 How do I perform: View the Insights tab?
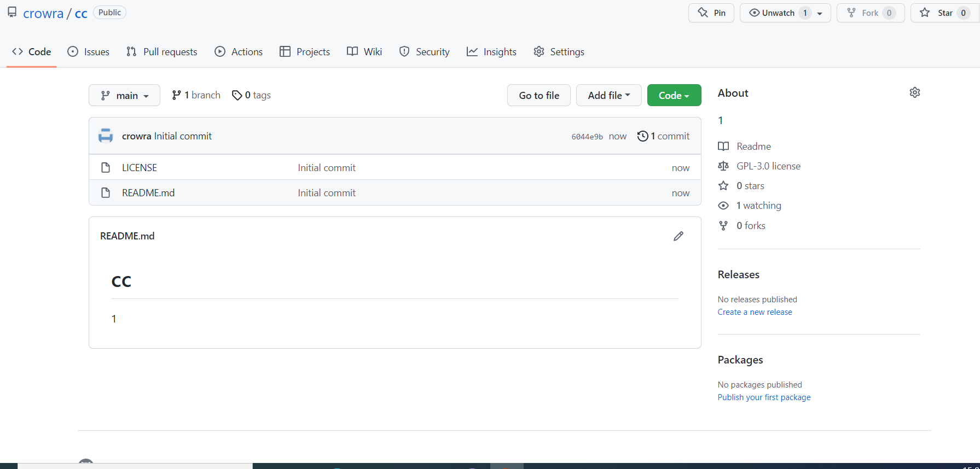pyautogui.click(x=491, y=52)
